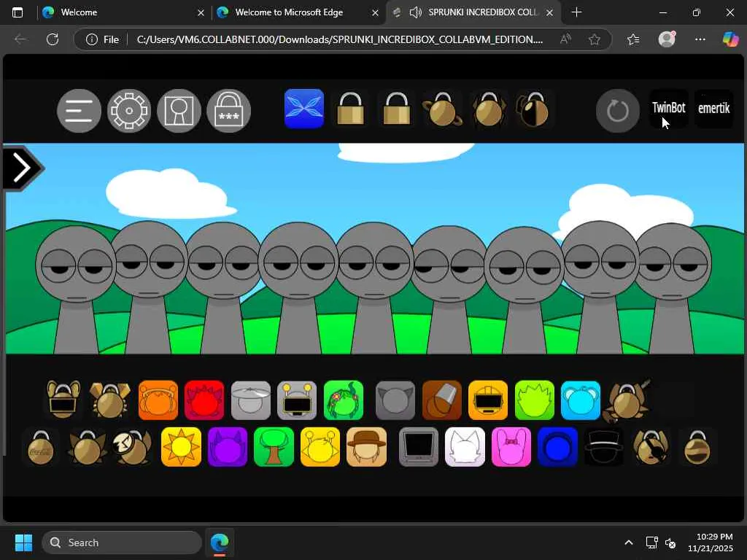Open the gear settings button
The height and width of the screenshot is (560, 747).
129,111
